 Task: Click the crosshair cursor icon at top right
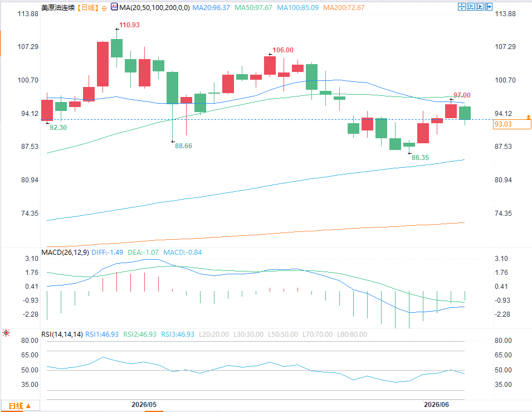[x=462, y=7]
